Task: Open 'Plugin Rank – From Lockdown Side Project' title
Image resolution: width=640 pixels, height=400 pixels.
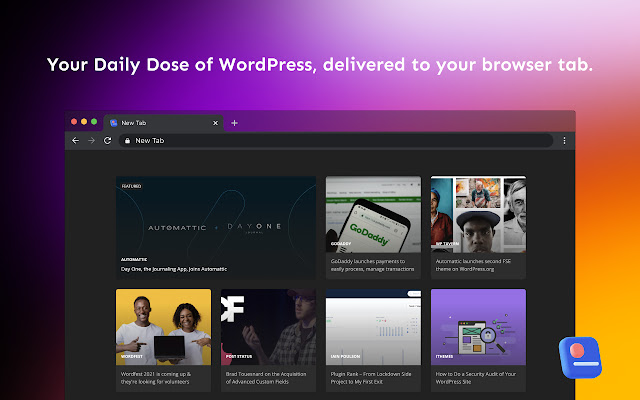Action: click(x=371, y=378)
